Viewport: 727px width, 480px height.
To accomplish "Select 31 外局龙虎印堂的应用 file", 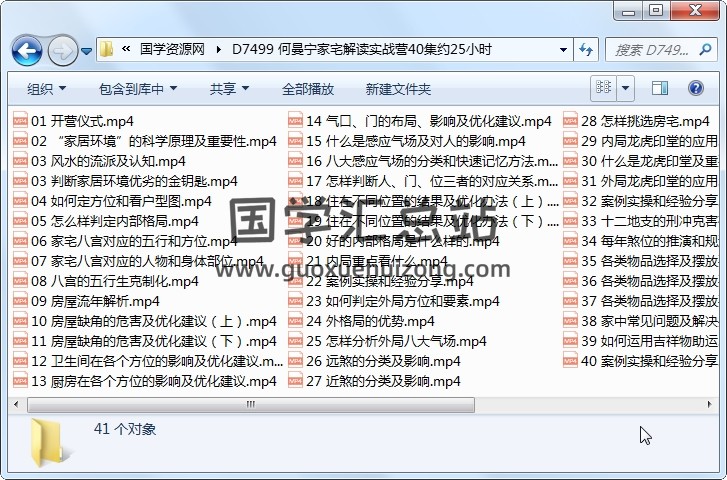I will click(640, 181).
